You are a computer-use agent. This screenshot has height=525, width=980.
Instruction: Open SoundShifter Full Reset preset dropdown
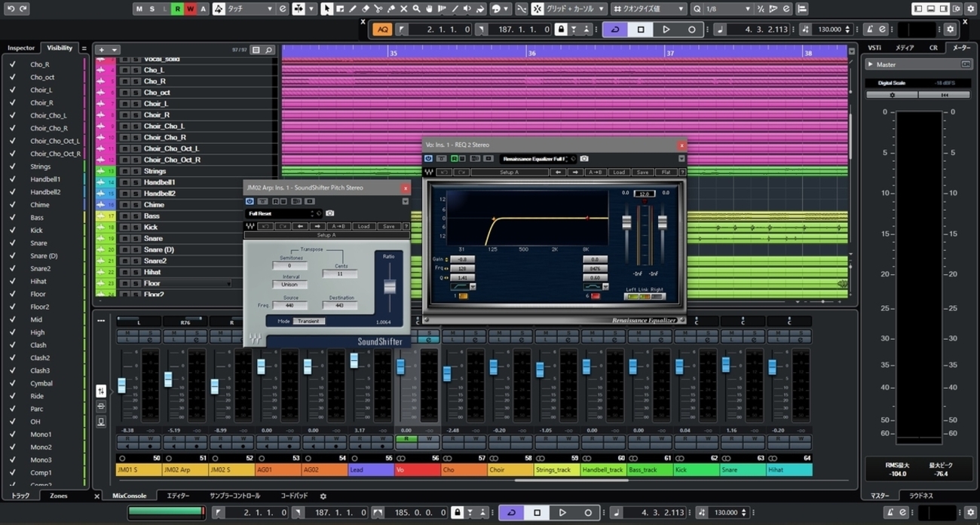[x=283, y=214]
